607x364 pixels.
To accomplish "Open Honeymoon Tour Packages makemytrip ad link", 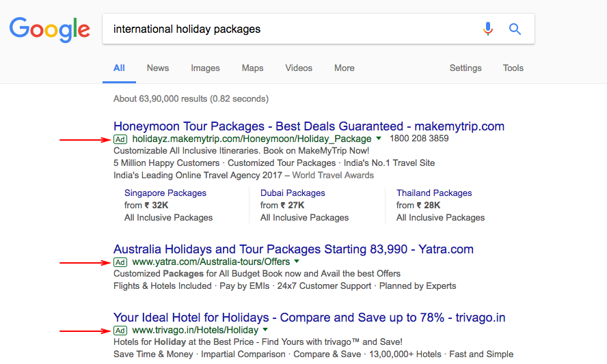I will 308,126.
